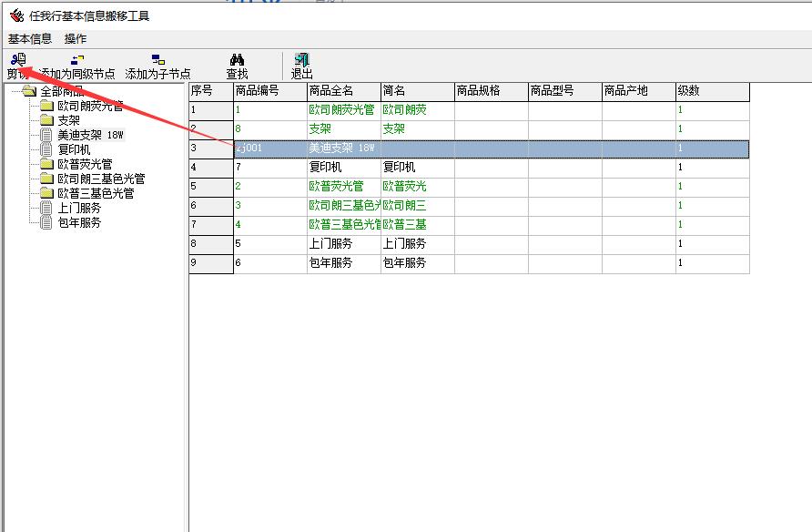Open the 查找 binoculars search tool

click(238, 59)
